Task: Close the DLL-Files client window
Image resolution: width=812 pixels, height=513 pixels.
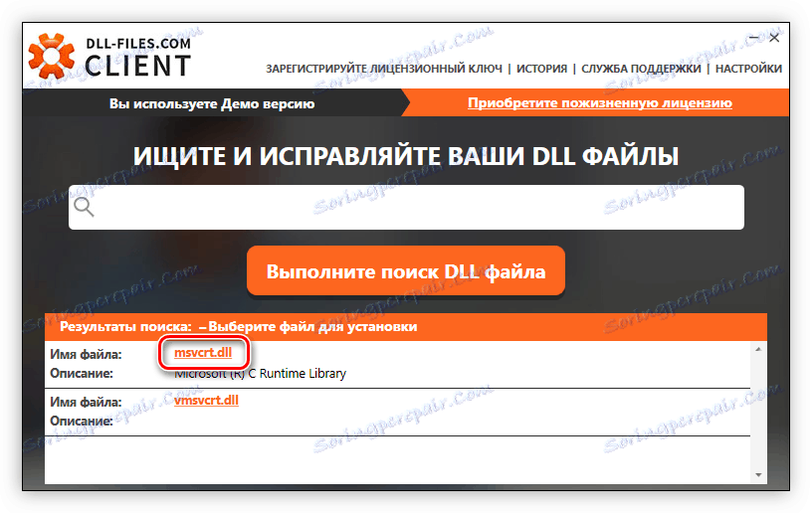Action: pyautogui.click(x=774, y=38)
